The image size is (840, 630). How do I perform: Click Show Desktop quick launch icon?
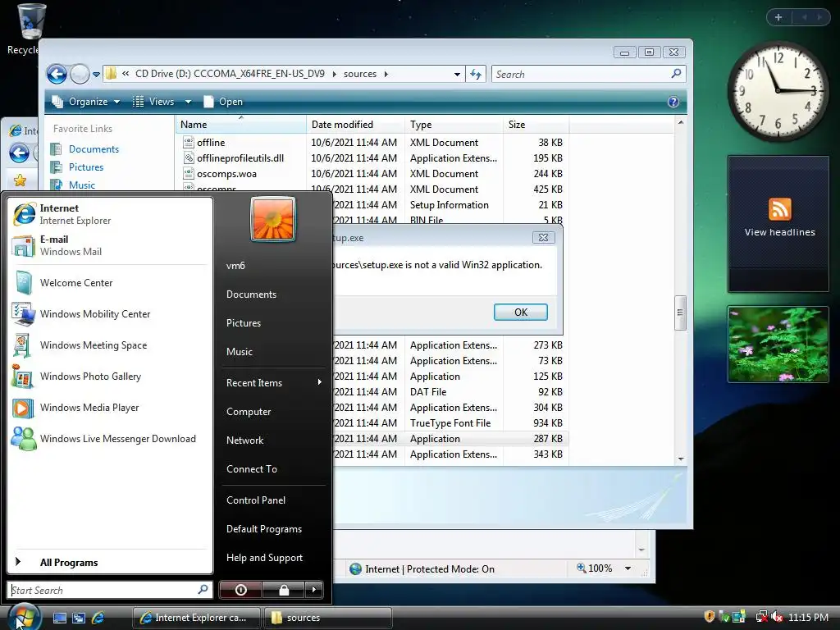[59, 618]
